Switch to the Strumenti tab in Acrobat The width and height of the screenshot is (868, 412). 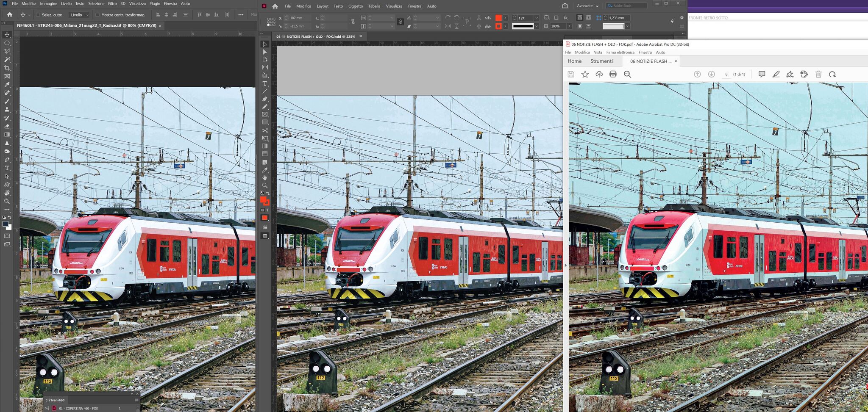point(602,61)
